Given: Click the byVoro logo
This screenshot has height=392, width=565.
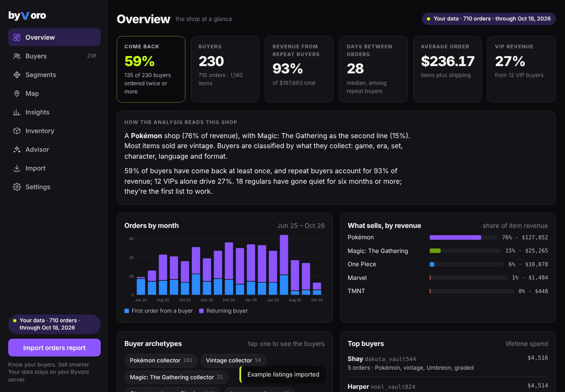Looking at the screenshot, I should click(x=27, y=15).
